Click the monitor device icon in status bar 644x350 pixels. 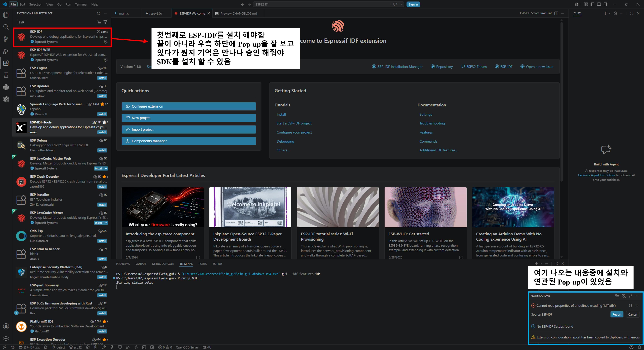tap(120, 347)
